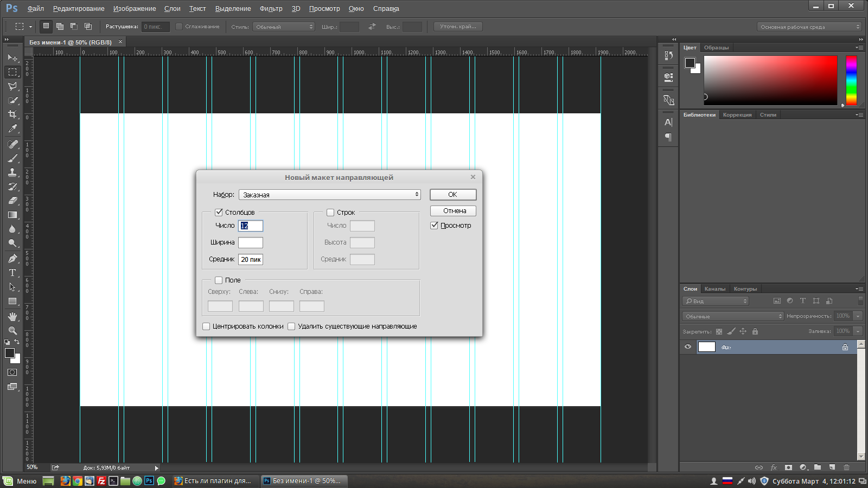Click the Отмена button
The width and height of the screenshot is (868, 488).
pos(453,211)
